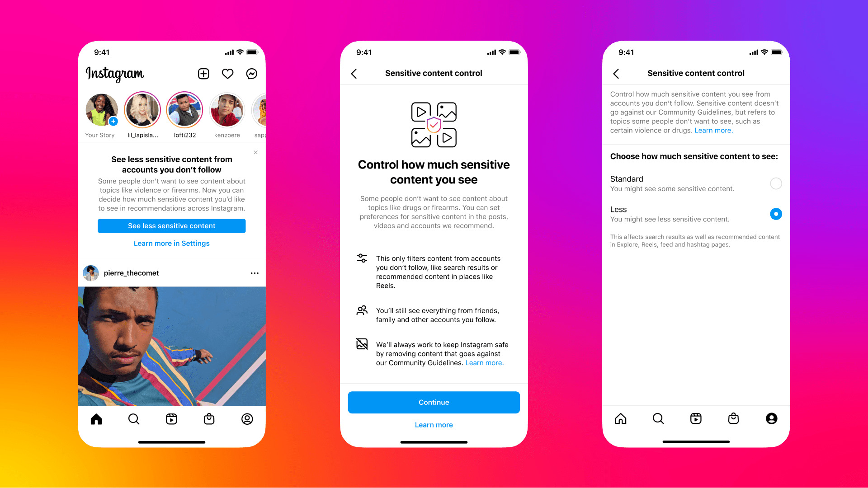Click See less sensitive content button
This screenshot has height=488, width=868.
tap(171, 225)
